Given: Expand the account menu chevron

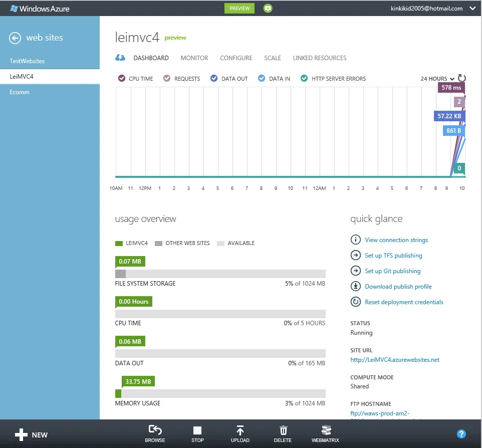Looking at the screenshot, I should pyautogui.click(x=473, y=9).
